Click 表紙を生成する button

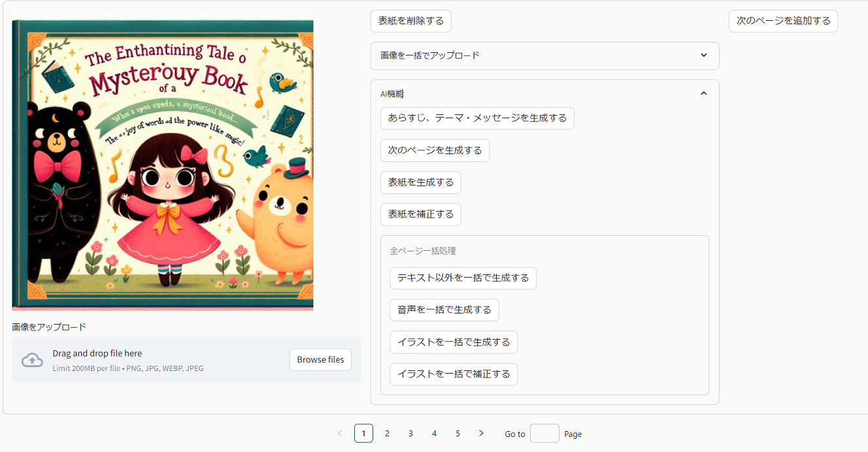421,182
